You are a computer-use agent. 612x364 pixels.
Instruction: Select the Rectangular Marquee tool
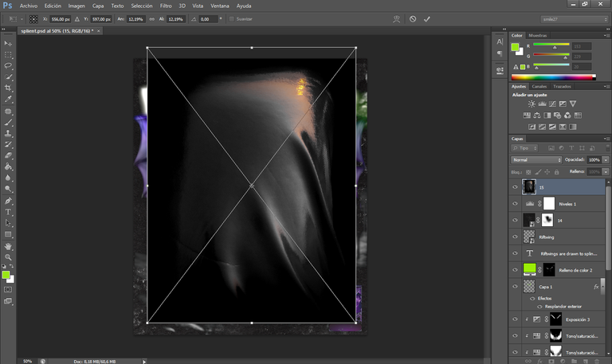point(8,55)
